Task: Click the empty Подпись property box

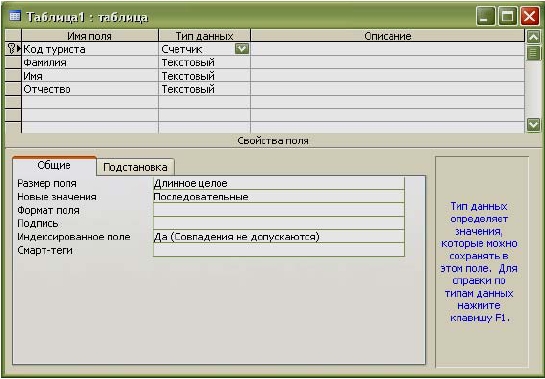Action: coord(279,223)
